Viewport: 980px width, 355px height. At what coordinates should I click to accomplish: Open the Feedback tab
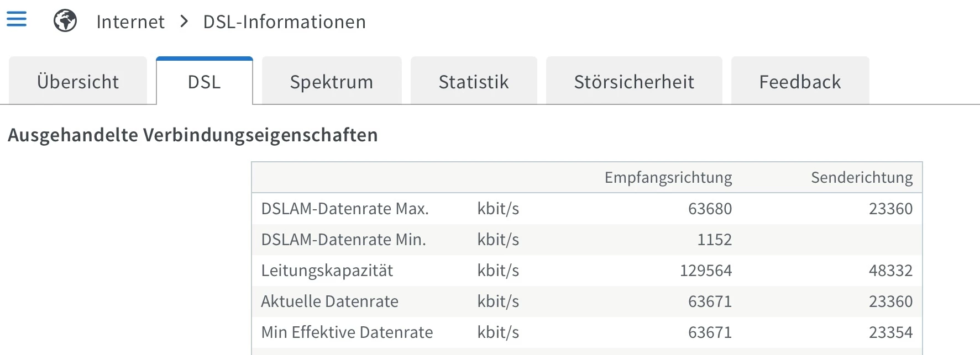coord(800,82)
